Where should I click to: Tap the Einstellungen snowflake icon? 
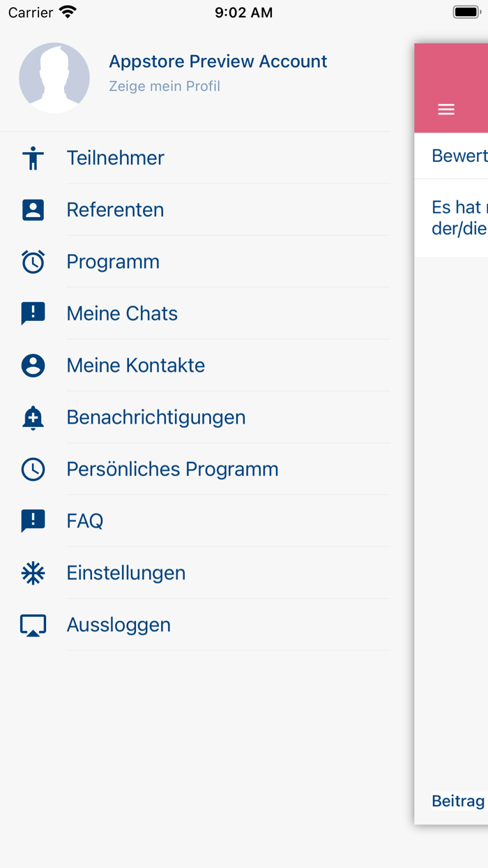coord(33,573)
